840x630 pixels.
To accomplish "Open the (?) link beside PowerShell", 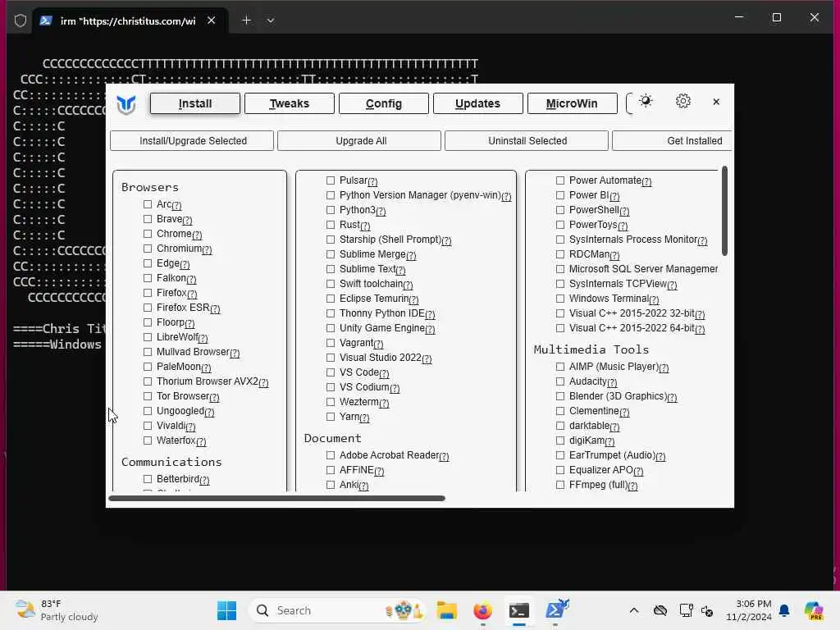I will tap(624, 211).
